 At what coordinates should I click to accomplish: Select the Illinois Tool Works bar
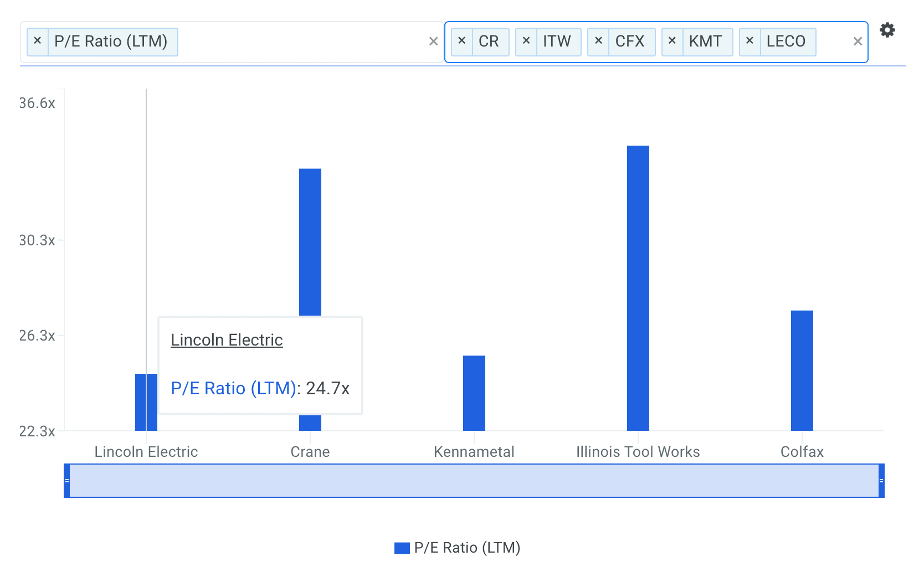click(638, 288)
